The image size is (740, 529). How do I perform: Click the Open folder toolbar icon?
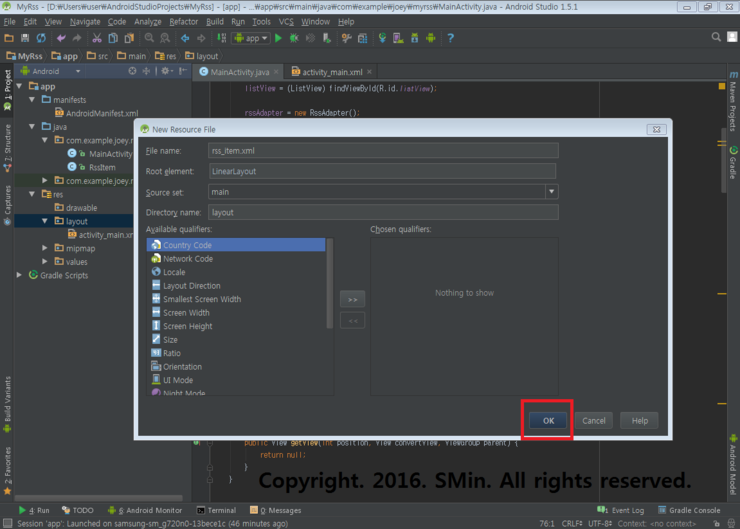click(x=9, y=38)
